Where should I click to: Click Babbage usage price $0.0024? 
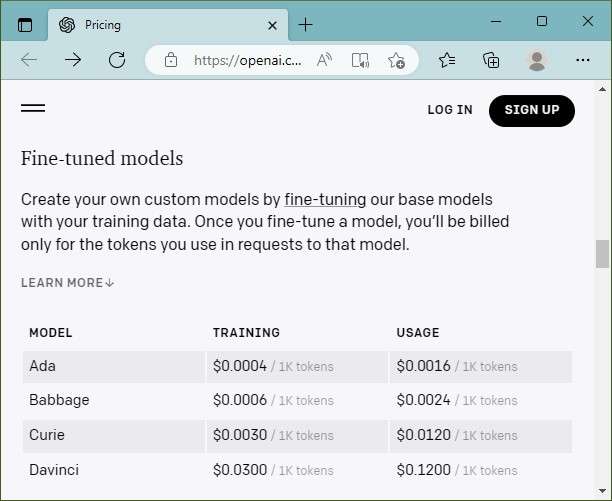pos(423,400)
